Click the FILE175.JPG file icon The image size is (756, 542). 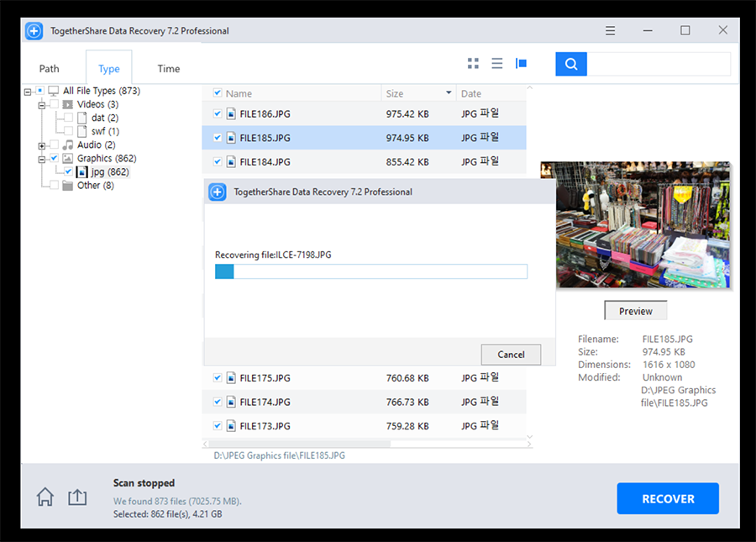point(231,377)
